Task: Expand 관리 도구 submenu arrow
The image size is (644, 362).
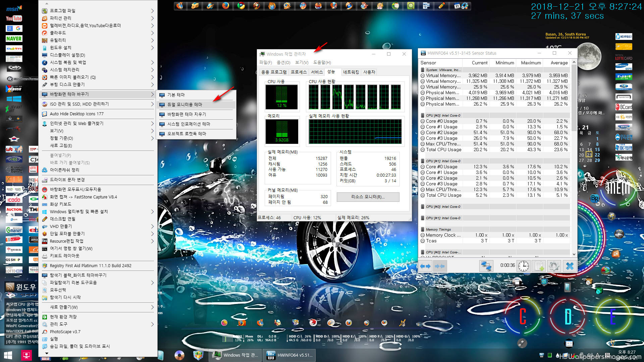Action: click(x=152, y=324)
